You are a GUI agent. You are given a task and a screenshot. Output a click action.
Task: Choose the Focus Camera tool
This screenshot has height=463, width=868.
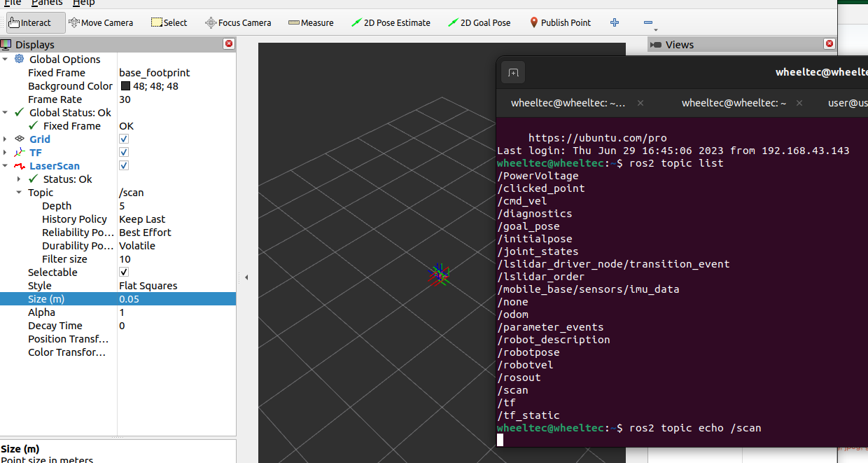(237, 22)
